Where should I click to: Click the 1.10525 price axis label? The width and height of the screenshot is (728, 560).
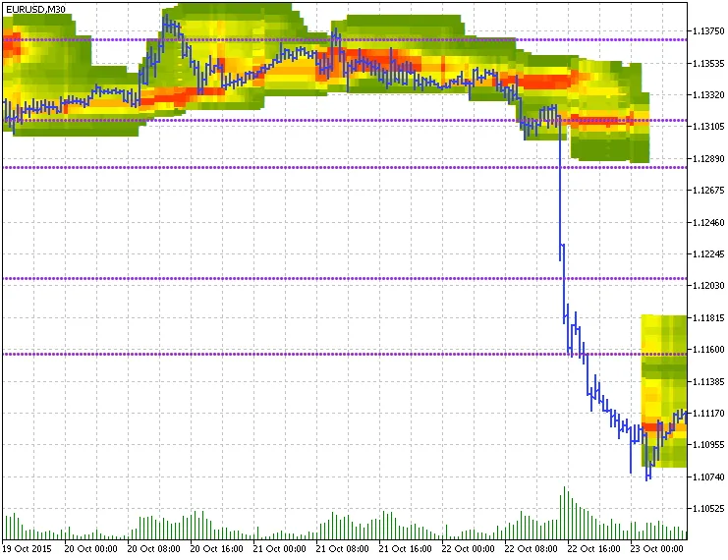click(x=707, y=509)
